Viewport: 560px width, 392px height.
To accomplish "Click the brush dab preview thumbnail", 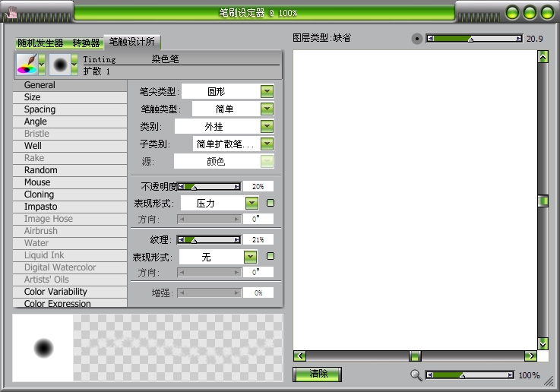I will click(43, 348).
